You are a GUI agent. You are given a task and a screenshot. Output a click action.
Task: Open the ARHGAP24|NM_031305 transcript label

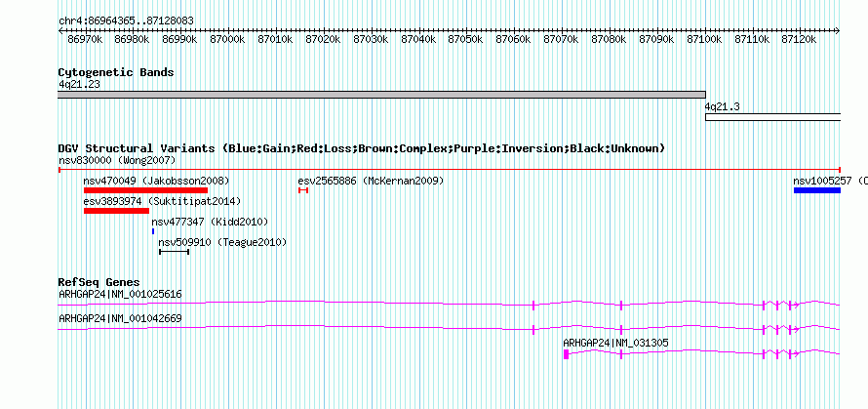(615, 343)
